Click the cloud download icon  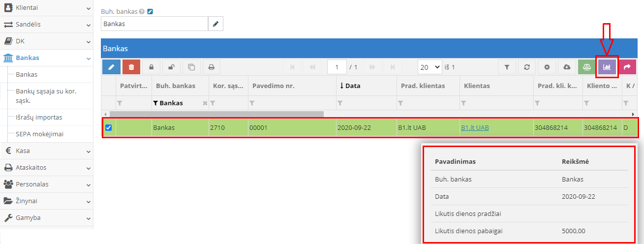(567, 67)
